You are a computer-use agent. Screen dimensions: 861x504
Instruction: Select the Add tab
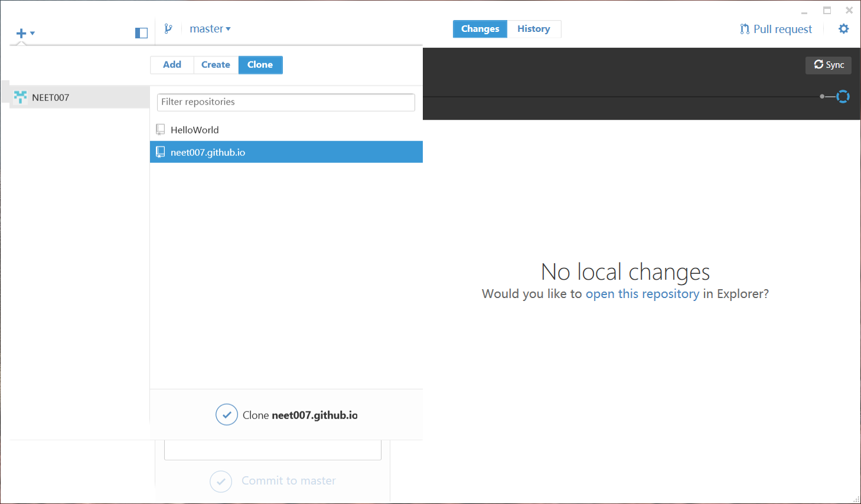(x=172, y=65)
